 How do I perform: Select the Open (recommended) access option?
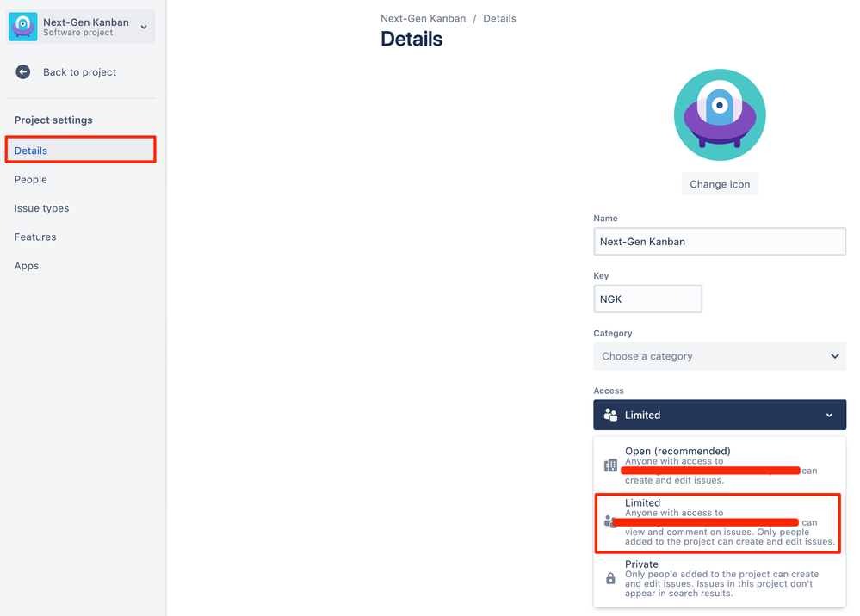point(720,465)
